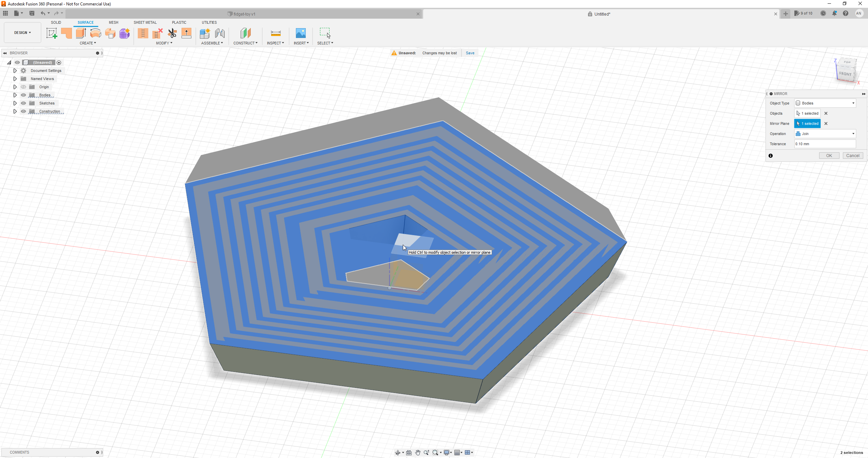Click the Measure ruler icon

276,33
